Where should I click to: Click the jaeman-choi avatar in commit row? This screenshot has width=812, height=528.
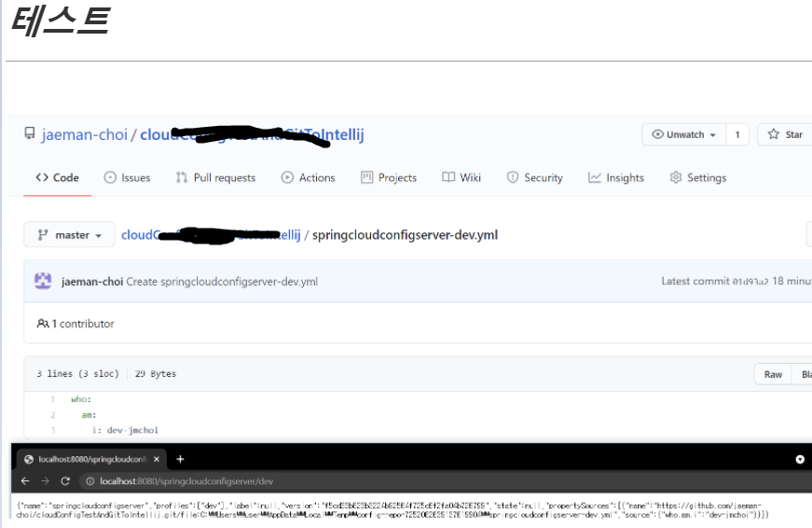(43, 281)
